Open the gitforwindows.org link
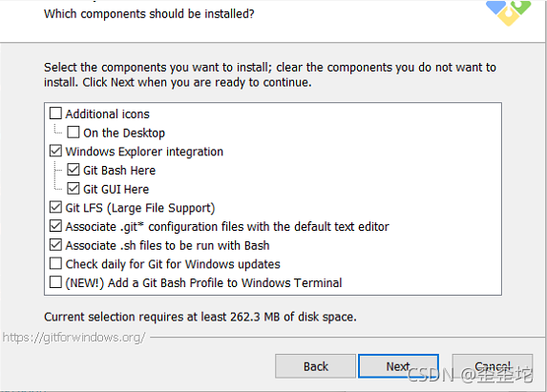547x392 pixels. [74, 338]
